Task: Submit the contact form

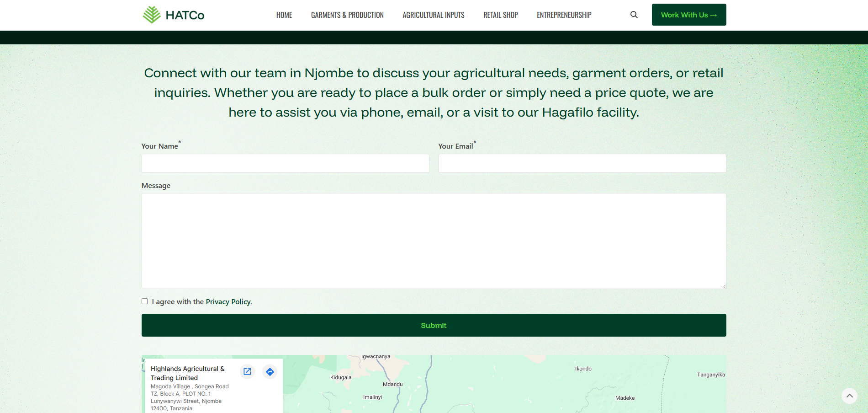Action: 434,325
